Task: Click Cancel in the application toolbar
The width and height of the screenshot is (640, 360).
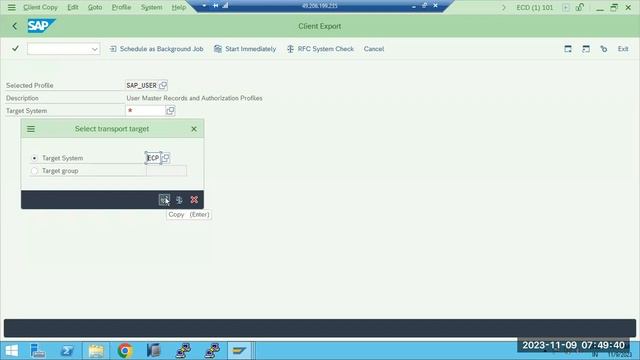Action: tap(374, 49)
